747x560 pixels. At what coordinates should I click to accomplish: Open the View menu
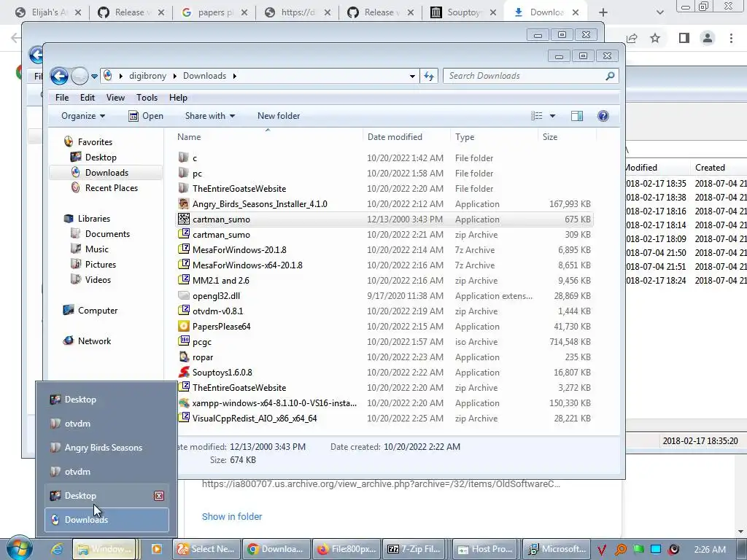(x=115, y=98)
